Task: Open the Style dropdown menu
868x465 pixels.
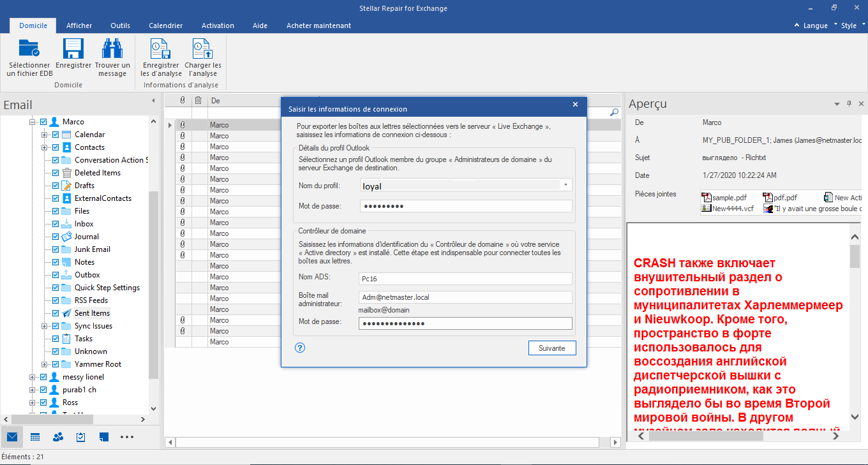Action: point(849,26)
